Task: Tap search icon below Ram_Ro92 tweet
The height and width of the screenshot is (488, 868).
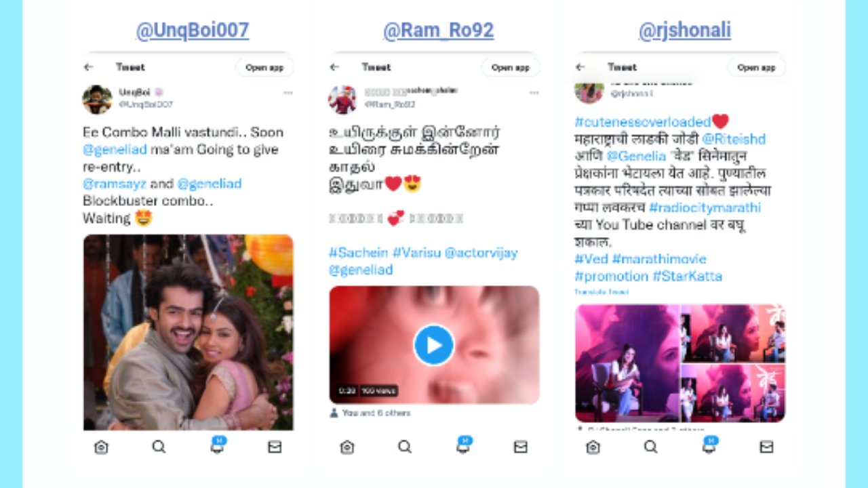Action: [x=405, y=447]
